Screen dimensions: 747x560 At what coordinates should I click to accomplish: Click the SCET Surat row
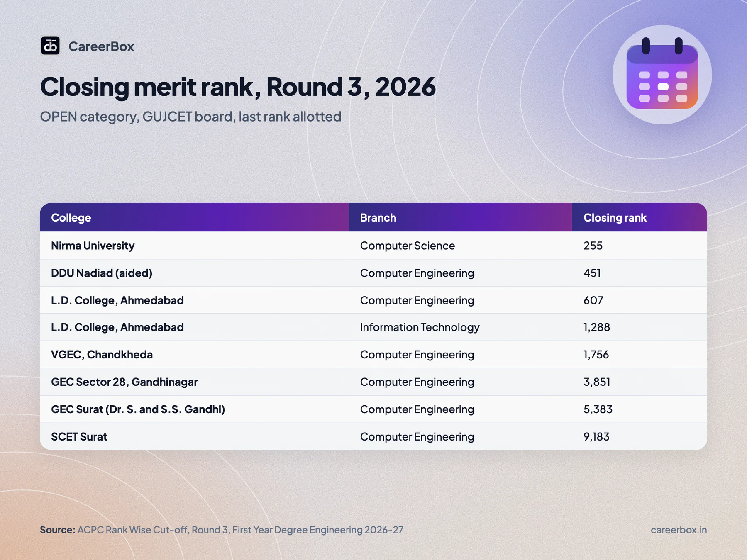(x=373, y=436)
